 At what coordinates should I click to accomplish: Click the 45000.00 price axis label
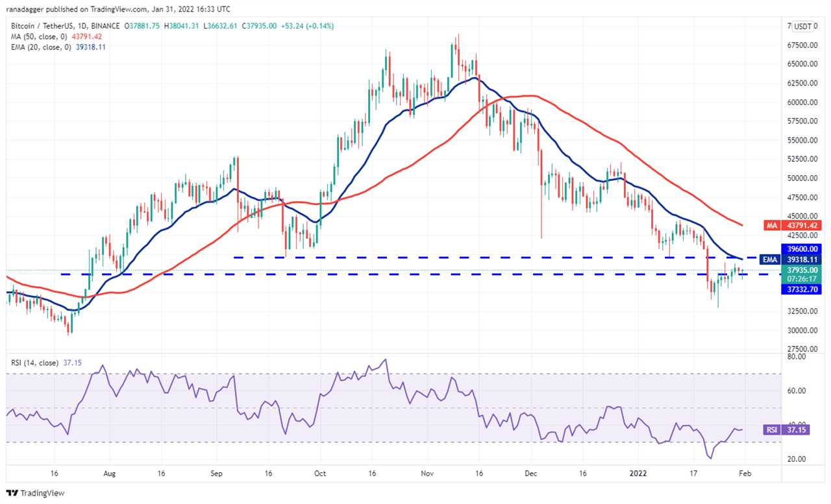(804, 216)
